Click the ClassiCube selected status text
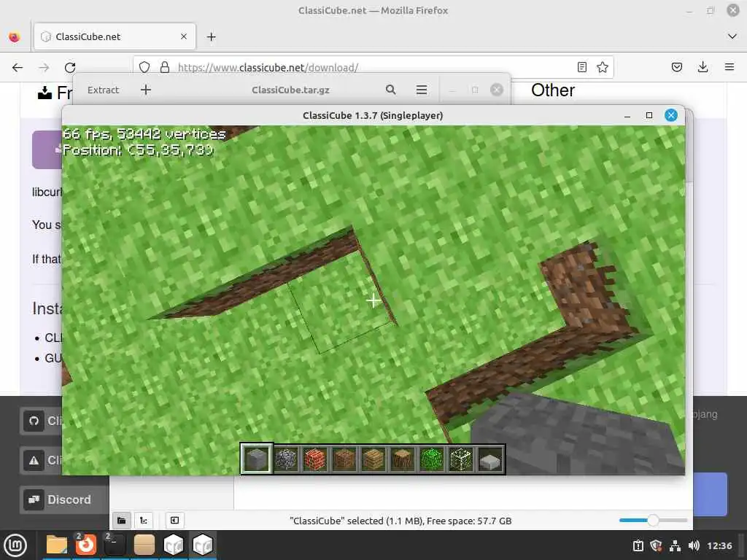This screenshot has width=747, height=560. click(x=400, y=521)
